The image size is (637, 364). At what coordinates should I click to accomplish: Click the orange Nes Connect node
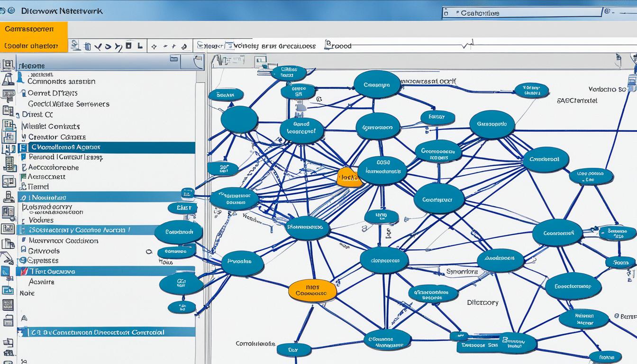[x=312, y=291]
